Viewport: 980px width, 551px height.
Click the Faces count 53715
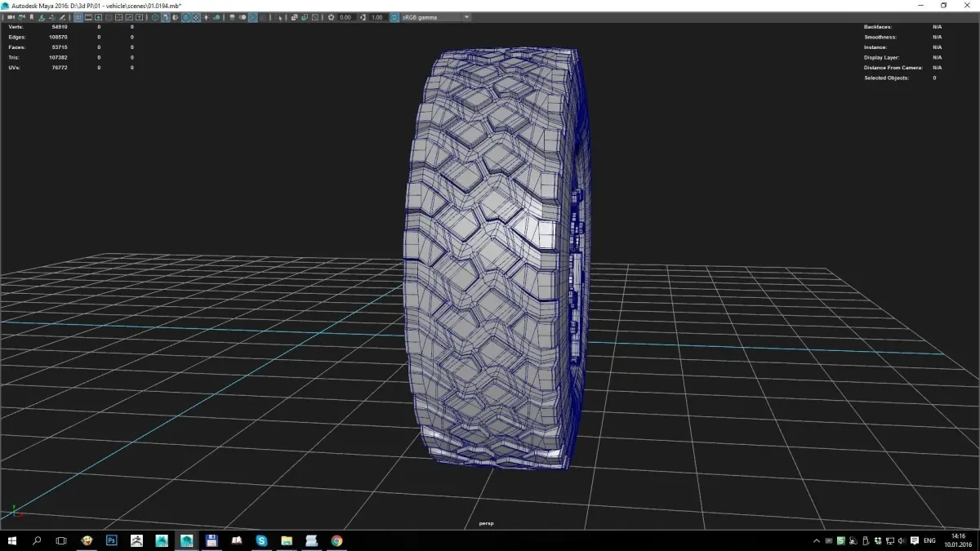pos(60,47)
